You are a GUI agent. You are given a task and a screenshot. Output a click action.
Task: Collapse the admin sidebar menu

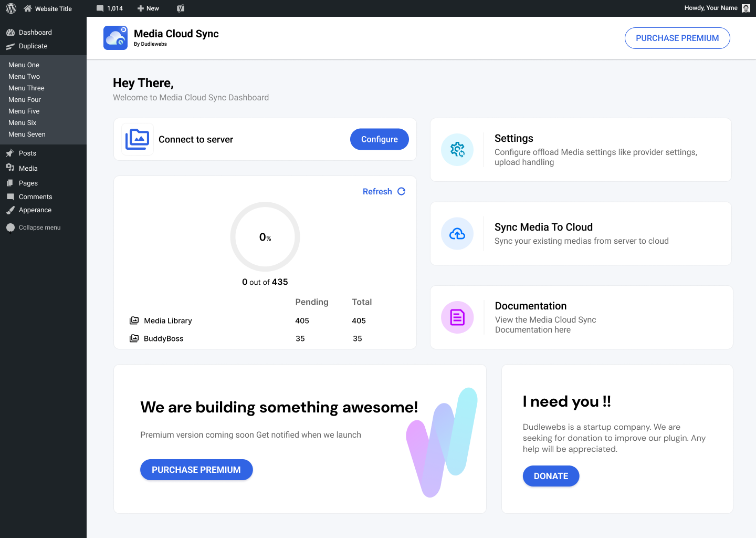pos(33,227)
